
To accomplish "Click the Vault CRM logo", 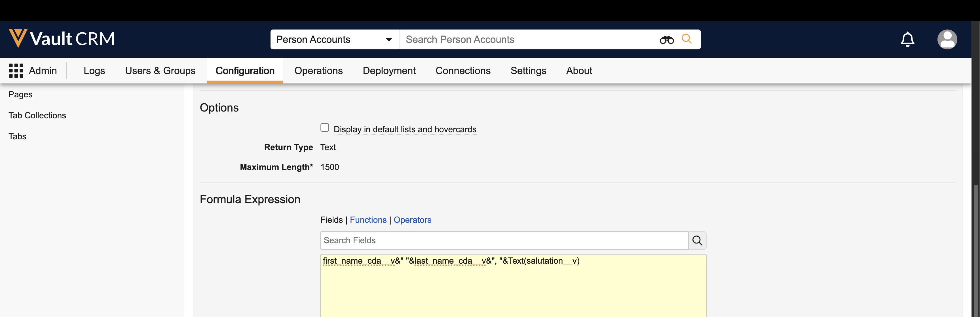I will pyautogui.click(x=62, y=39).
